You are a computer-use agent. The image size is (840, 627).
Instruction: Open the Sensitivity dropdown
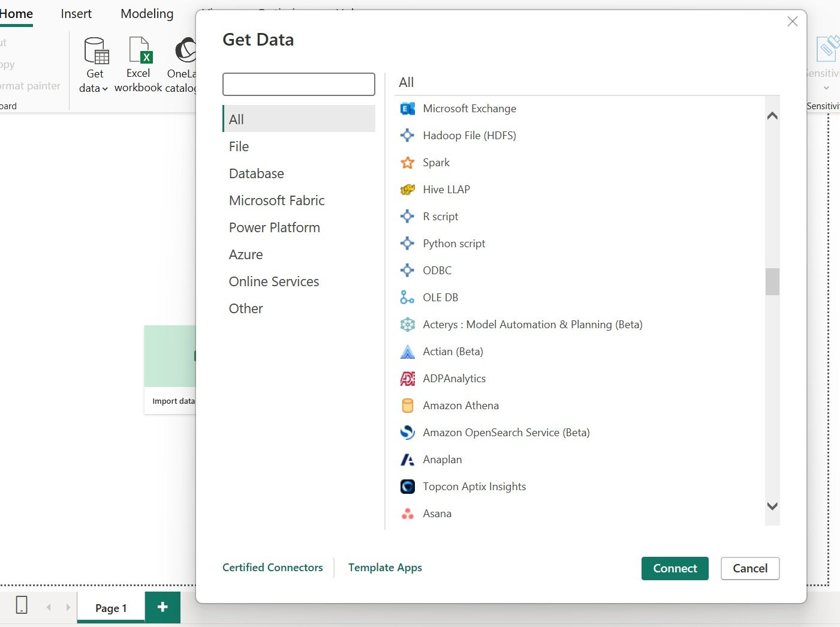click(x=827, y=88)
